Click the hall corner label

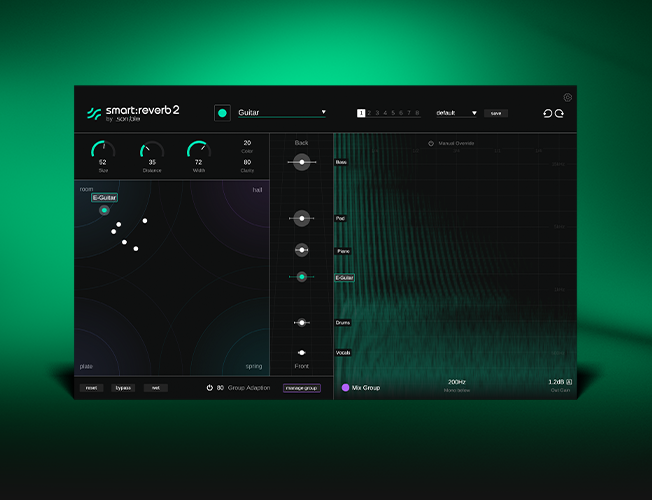point(257,190)
